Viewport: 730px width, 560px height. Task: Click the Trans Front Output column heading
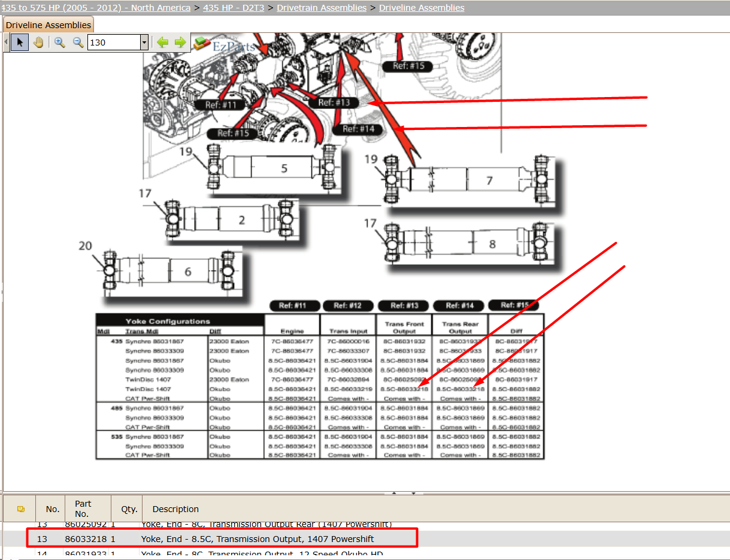[404, 328]
